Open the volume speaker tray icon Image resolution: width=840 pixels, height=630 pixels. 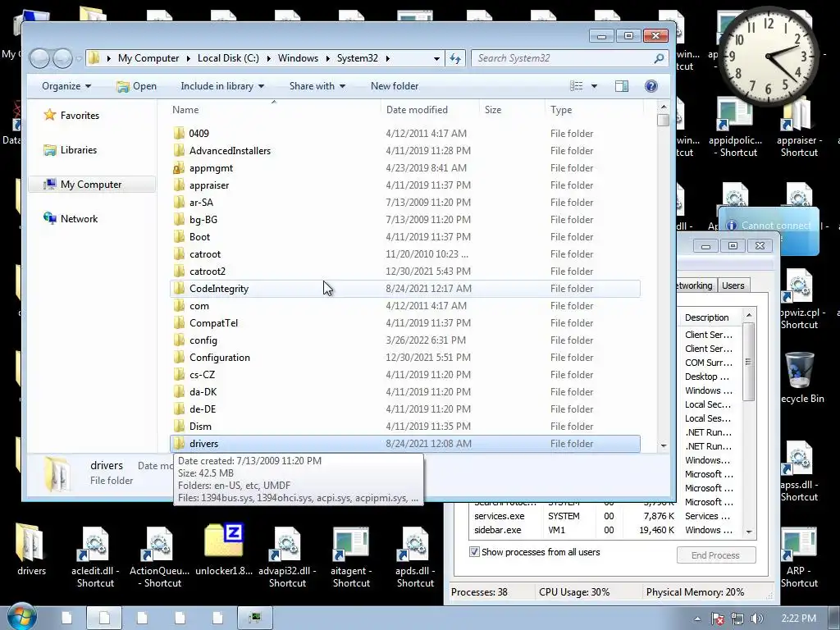click(x=756, y=619)
